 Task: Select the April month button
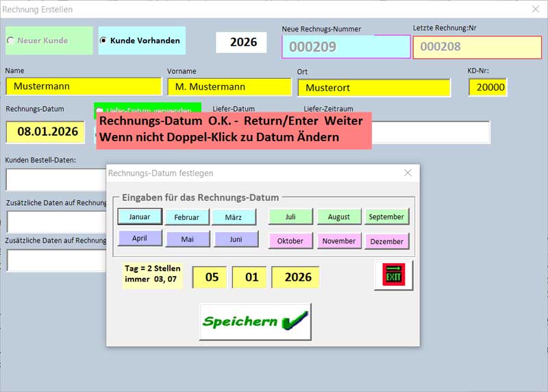pos(140,238)
